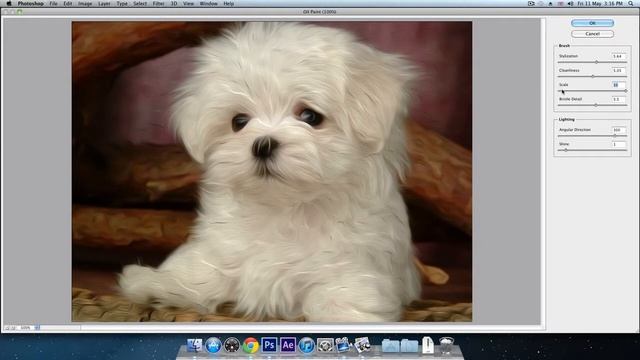640x360 pixels.
Task: Open the Photoshop application menu
Action: point(31,4)
